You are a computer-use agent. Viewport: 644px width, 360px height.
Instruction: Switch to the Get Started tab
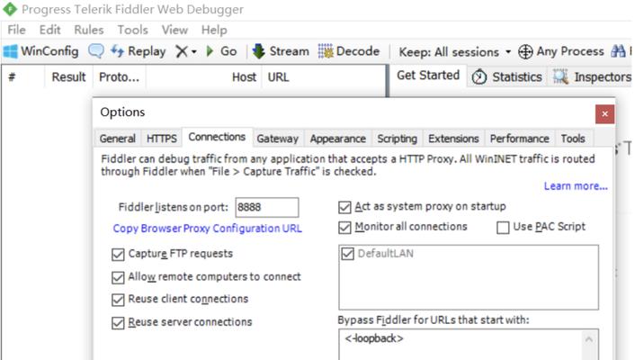[x=428, y=76]
